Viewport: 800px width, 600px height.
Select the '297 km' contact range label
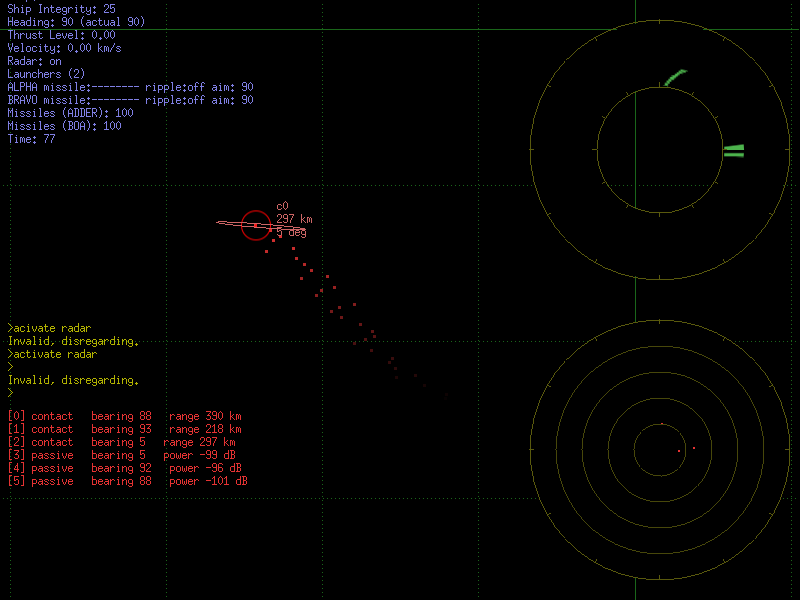pyautogui.click(x=294, y=219)
